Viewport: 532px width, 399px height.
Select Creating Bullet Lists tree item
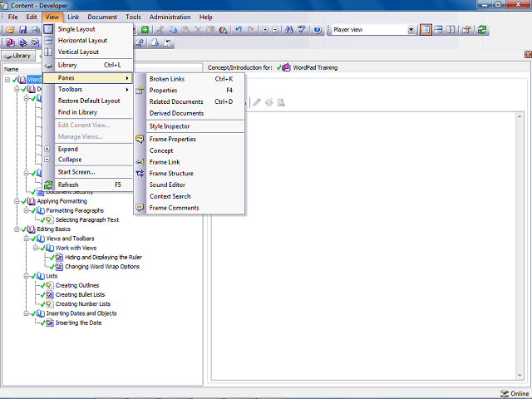click(x=80, y=295)
